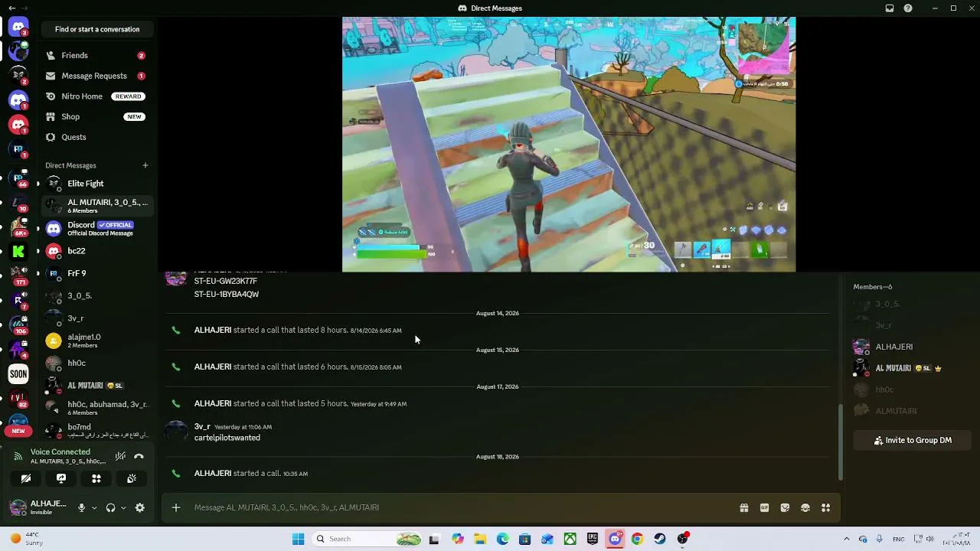
Task: Open the bo7md direct message
Action: point(96,431)
